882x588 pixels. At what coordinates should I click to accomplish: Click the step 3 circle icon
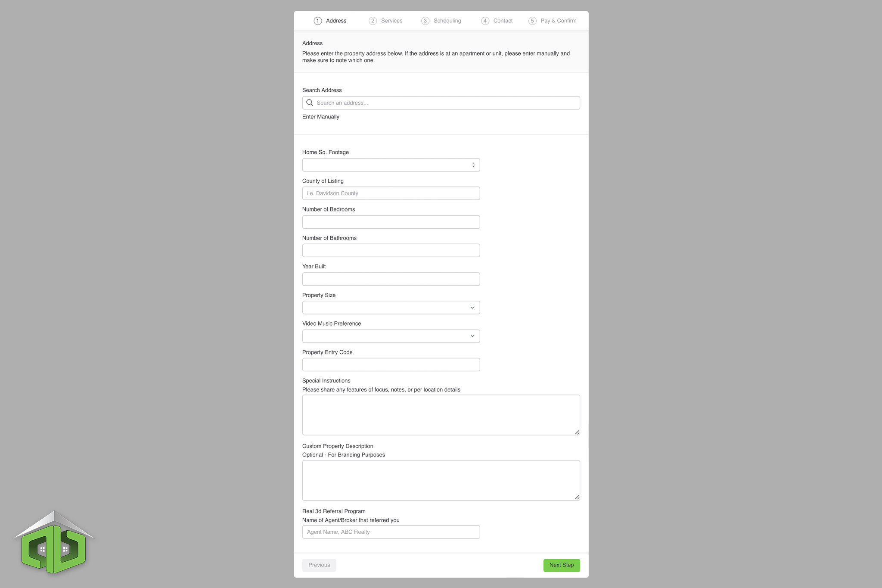[425, 21]
